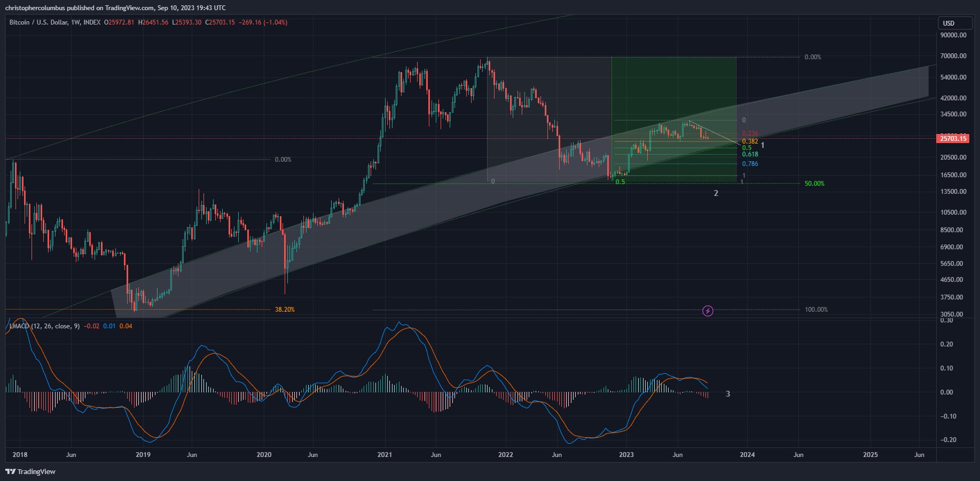The height and width of the screenshot is (481, 980).
Task: Click the close value C25703.15
Action: 219,22
